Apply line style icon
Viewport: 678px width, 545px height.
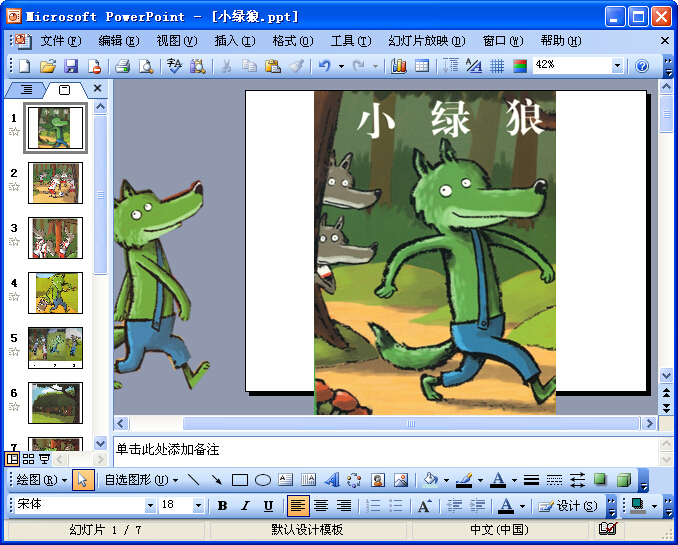pyautogui.click(x=531, y=480)
